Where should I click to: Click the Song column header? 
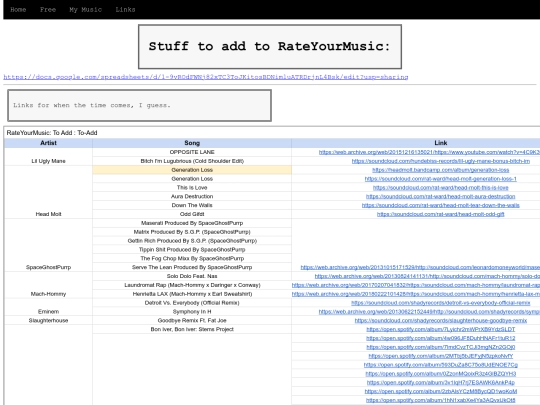pos(192,143)
